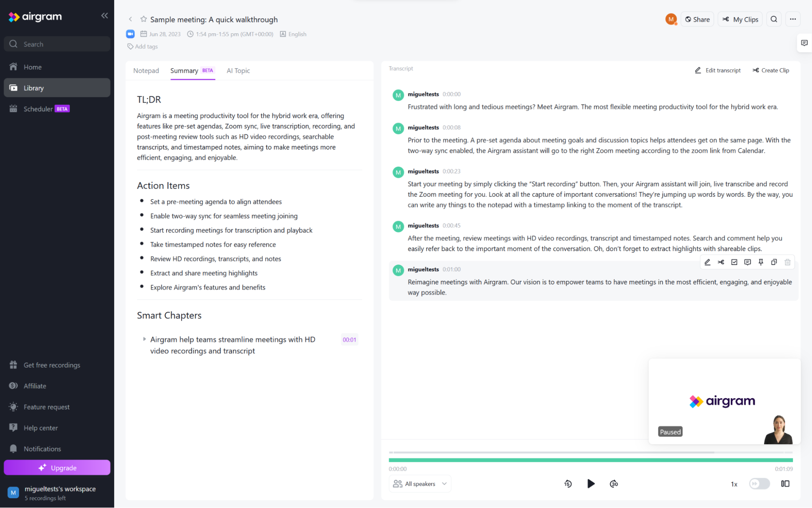Skip forward 30 seconds
This screenshot has width=812, height=508.
click(614, 484)
